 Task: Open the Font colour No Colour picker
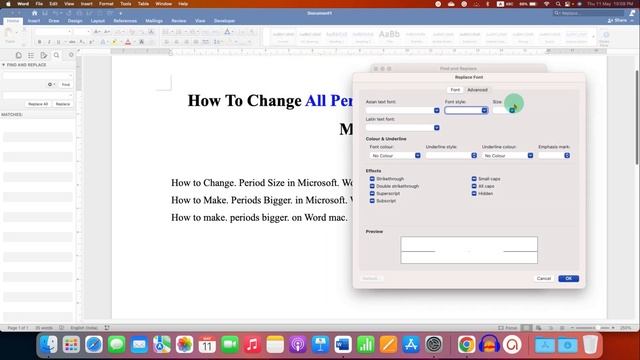[394, 156]
